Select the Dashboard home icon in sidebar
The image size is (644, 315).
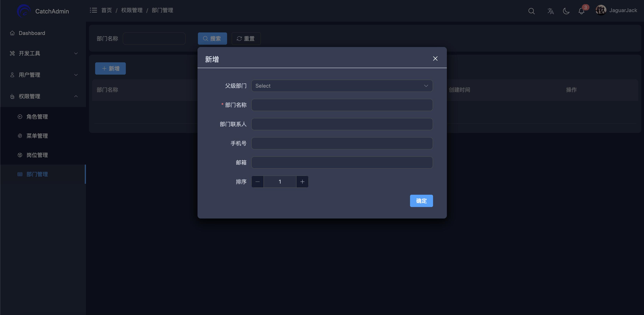[x=12, y=33]
